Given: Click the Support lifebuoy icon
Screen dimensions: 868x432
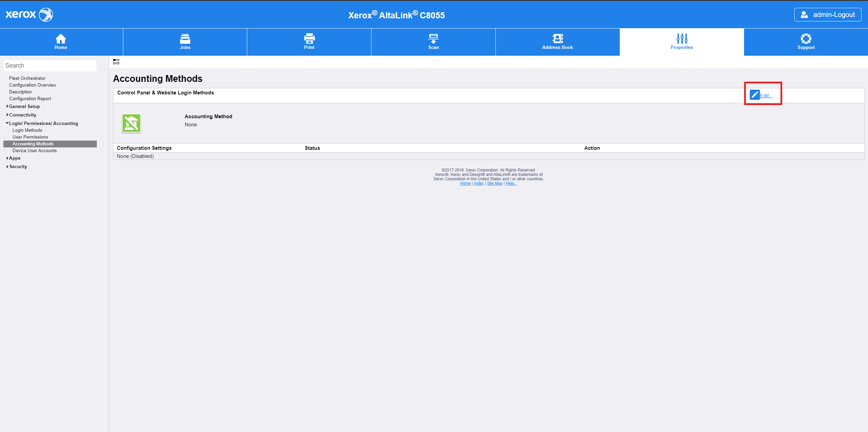Looking at the screenshot, I should pos(806,38).
